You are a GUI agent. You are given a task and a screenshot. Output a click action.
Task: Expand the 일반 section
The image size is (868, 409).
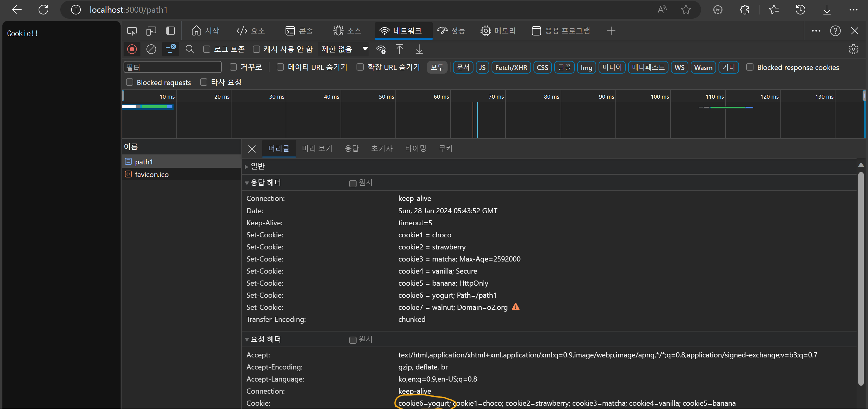coord(258,166)
